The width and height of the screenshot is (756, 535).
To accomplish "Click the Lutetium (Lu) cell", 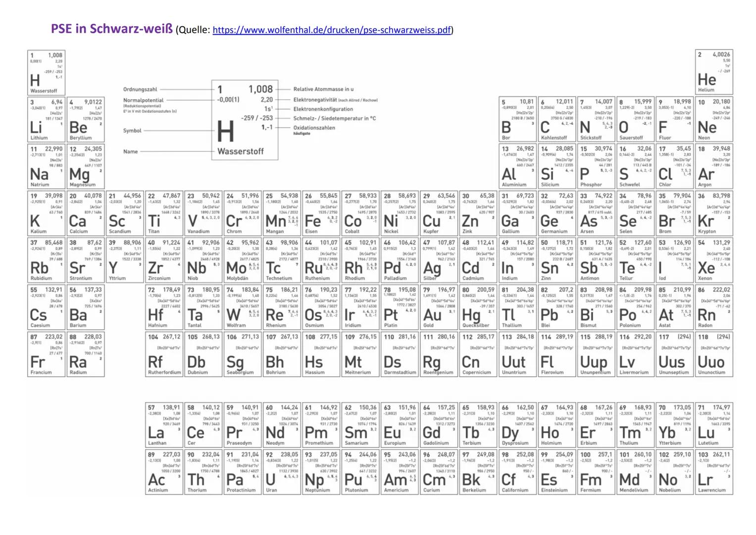I will (x=714, y=425).
